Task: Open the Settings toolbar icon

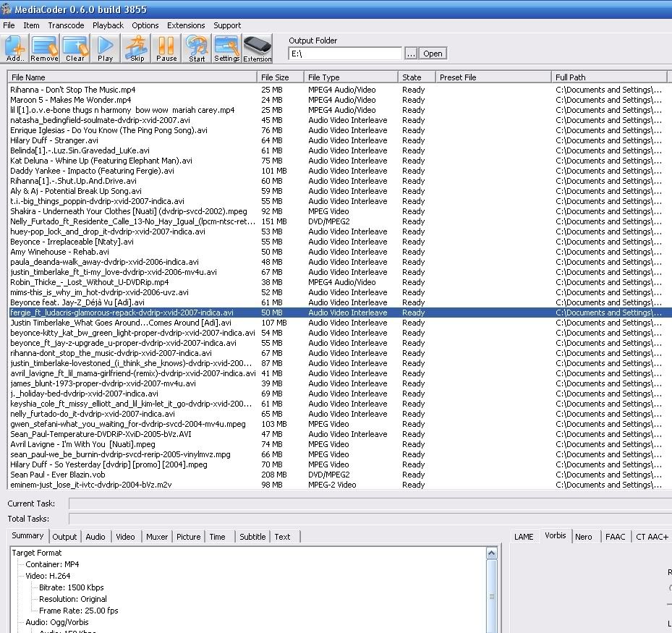Action: click(x=226, y=48)
